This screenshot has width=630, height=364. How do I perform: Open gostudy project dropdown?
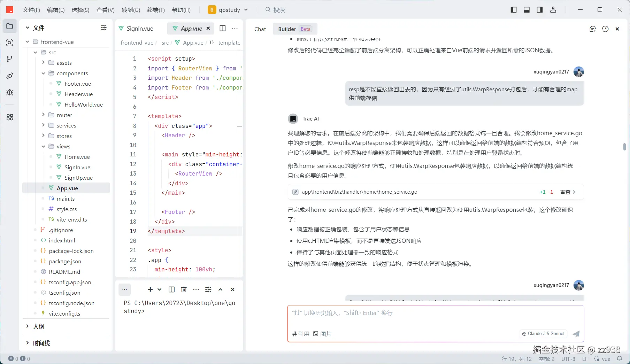pos(228,10)
